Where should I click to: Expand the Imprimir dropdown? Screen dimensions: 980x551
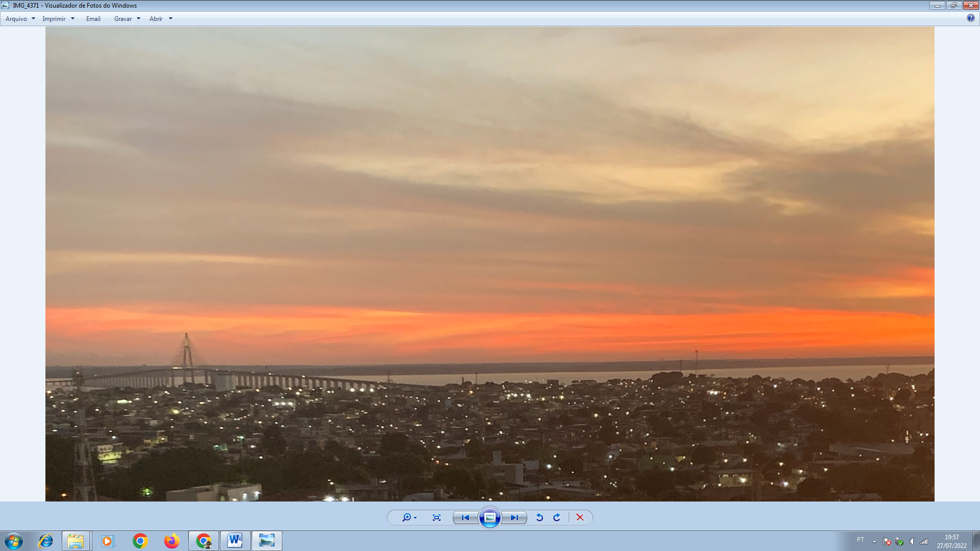(72, 19)
